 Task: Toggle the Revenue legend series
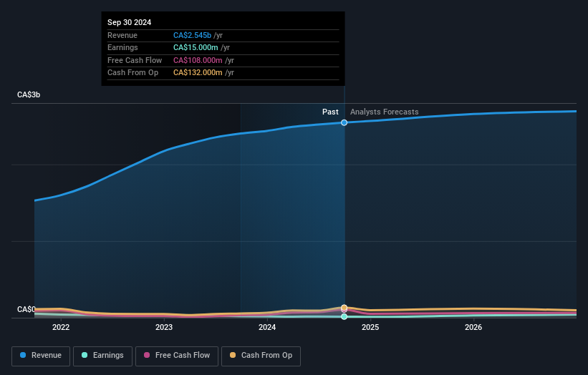(41, 356)
